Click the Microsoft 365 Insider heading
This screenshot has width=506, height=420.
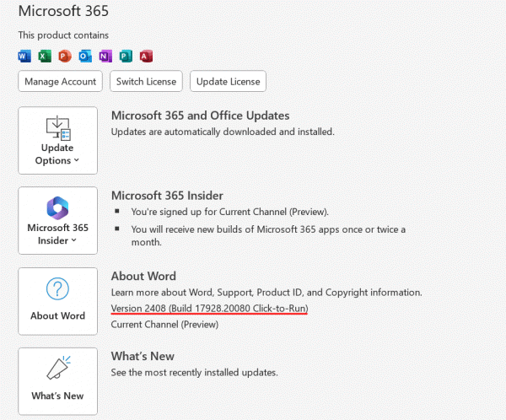click(167, 196)
